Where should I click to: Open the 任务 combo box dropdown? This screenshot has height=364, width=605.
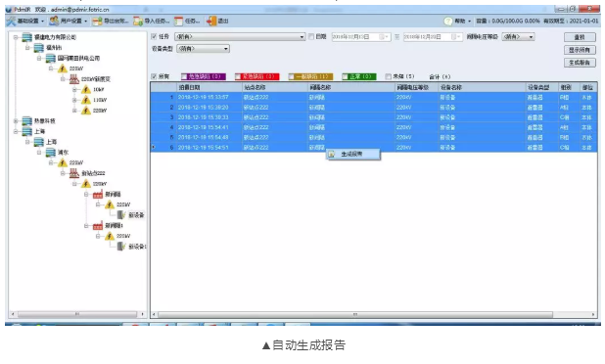(x=302, y=37)
